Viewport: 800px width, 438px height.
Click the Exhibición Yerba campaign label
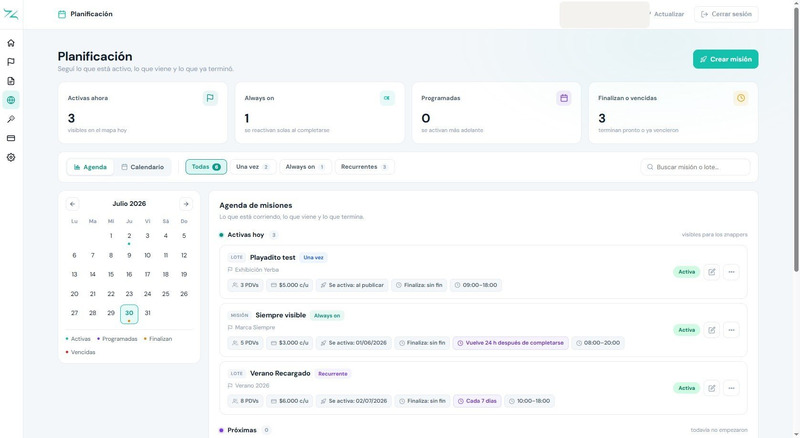coord(257,270)
